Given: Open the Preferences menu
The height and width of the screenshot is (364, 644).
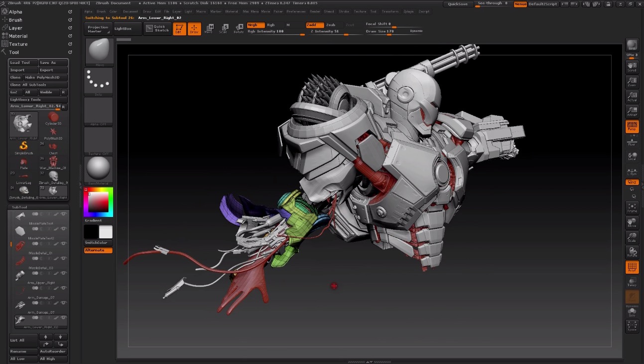Looking at the screenshot, I should tap(296, 11).
